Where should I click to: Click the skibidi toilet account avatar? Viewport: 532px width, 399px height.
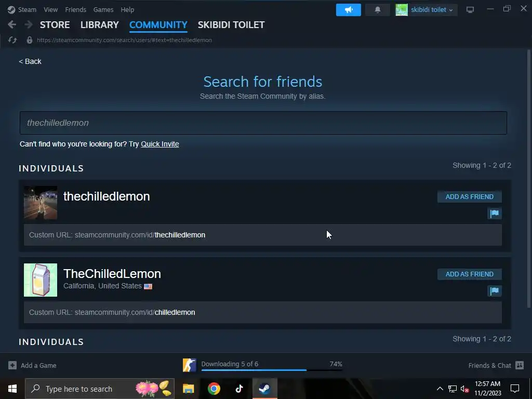[x=402, y=10]
